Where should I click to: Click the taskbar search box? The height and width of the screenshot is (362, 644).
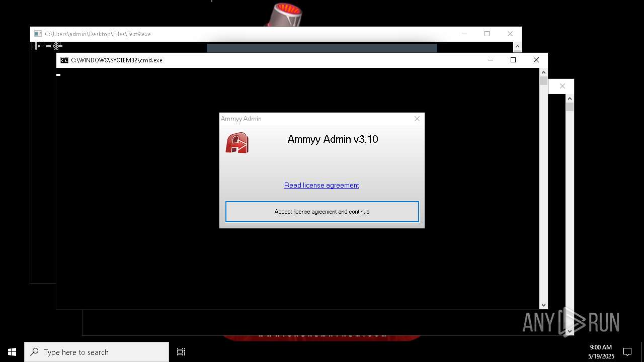[x=97, y=352]
